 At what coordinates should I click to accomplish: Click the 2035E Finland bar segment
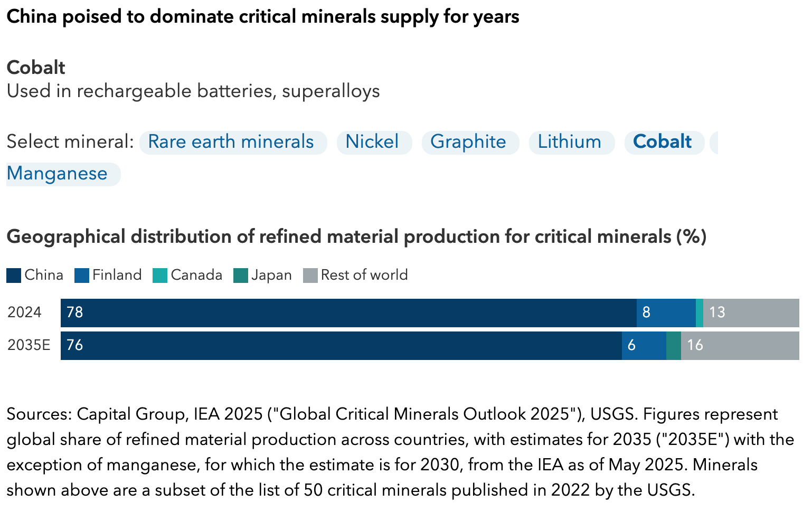point(644,346)
